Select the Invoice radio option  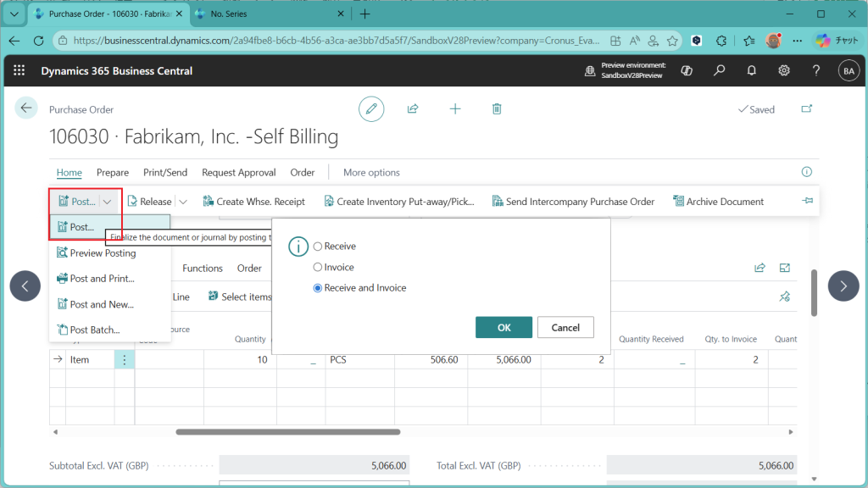(318, 268)
